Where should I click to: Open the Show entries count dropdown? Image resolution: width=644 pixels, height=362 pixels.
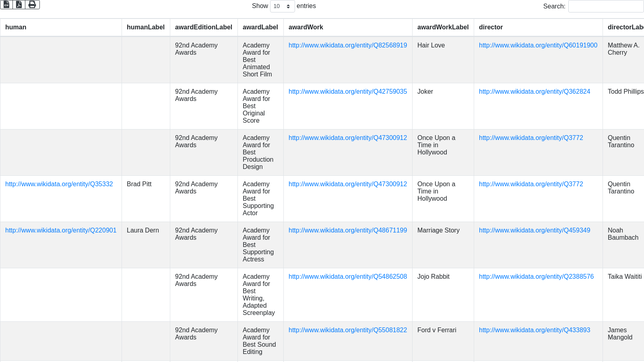pyautogui.click(x=282, y=6)
